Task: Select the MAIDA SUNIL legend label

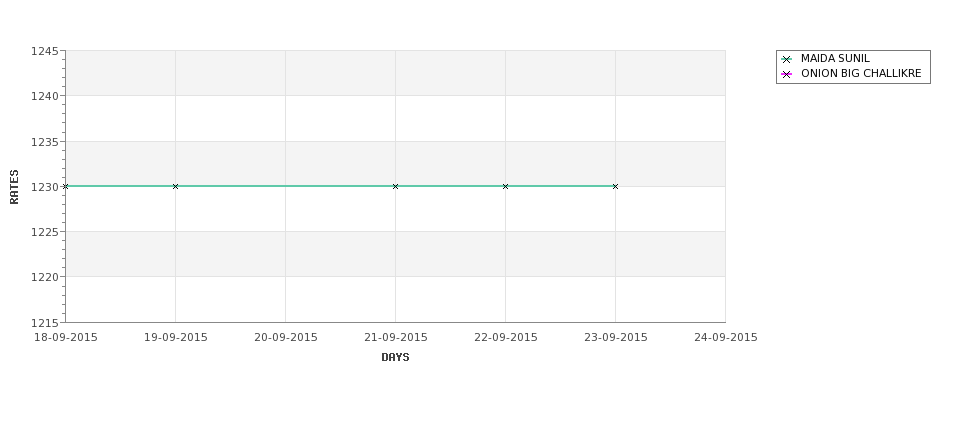Action: (835, 58)
